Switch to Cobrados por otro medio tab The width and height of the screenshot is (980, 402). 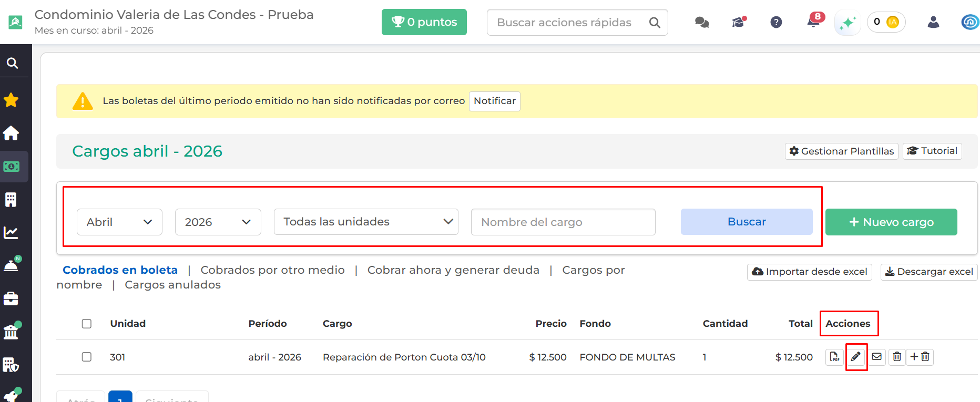pos(272,270)
